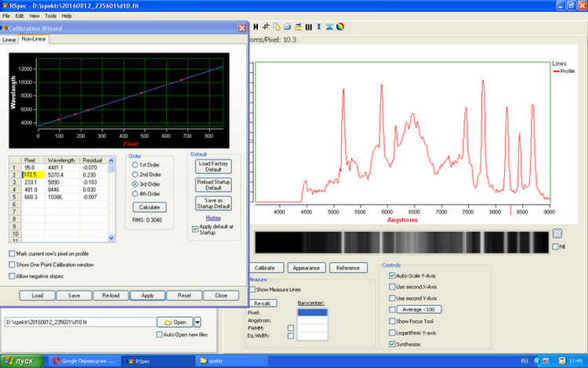Enable Show Focus Tool checkbox

(392, 322)
